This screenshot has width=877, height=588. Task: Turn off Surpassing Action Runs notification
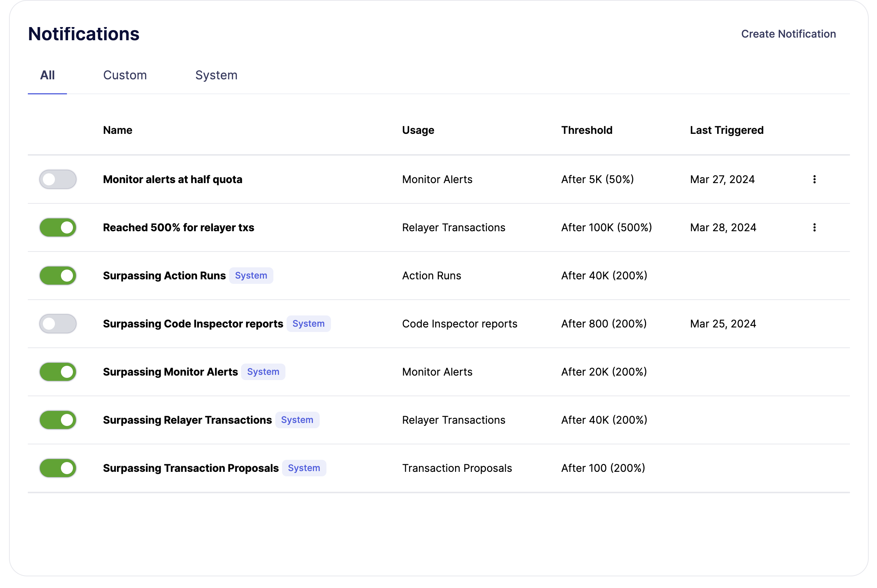tap(58, 276)
